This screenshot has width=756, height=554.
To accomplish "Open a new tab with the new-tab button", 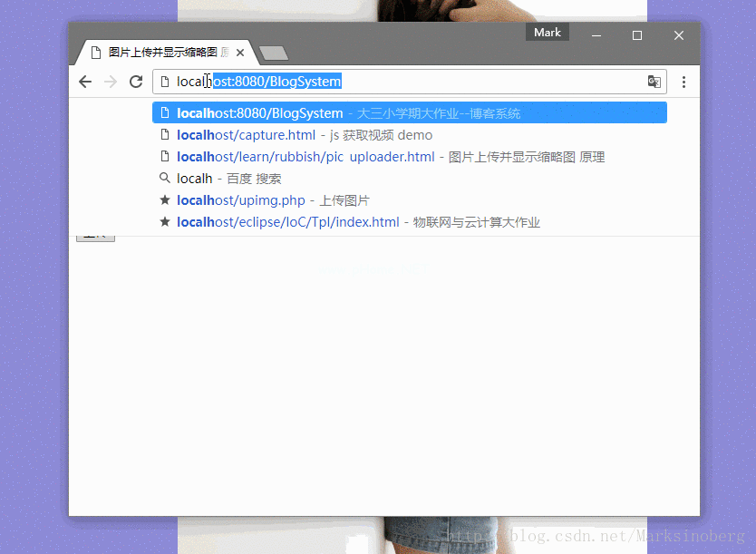I will 273,53.
